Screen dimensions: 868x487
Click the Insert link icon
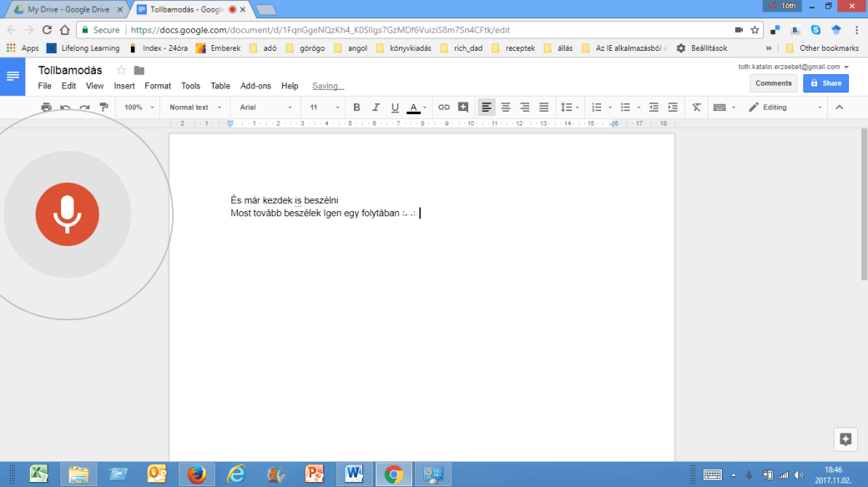click(x=444, y=108)
